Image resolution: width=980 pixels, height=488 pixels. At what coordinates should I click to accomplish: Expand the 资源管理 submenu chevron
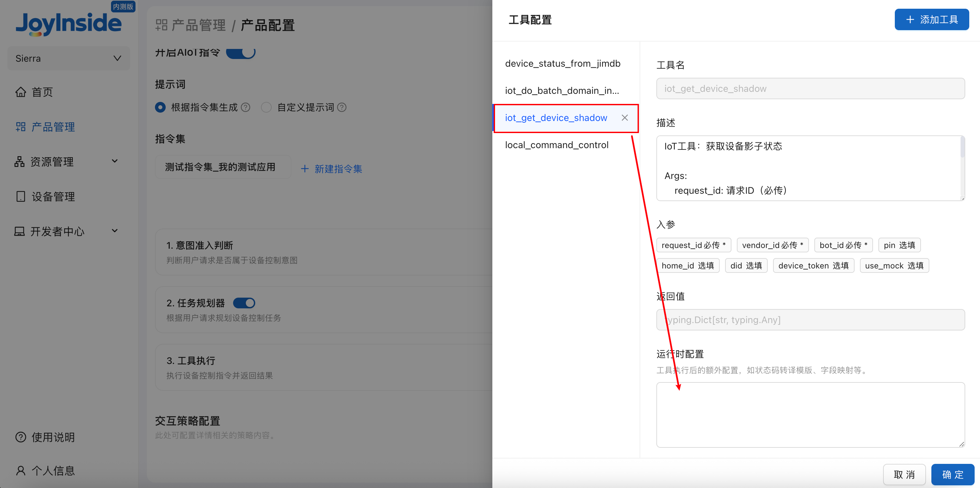click(114, 161)
